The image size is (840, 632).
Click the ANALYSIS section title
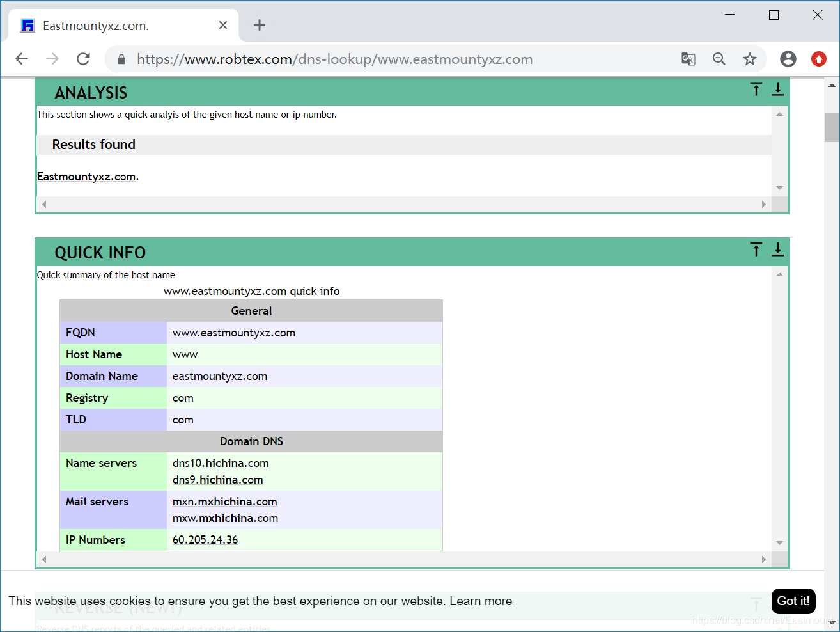click(x=91, y=93)
